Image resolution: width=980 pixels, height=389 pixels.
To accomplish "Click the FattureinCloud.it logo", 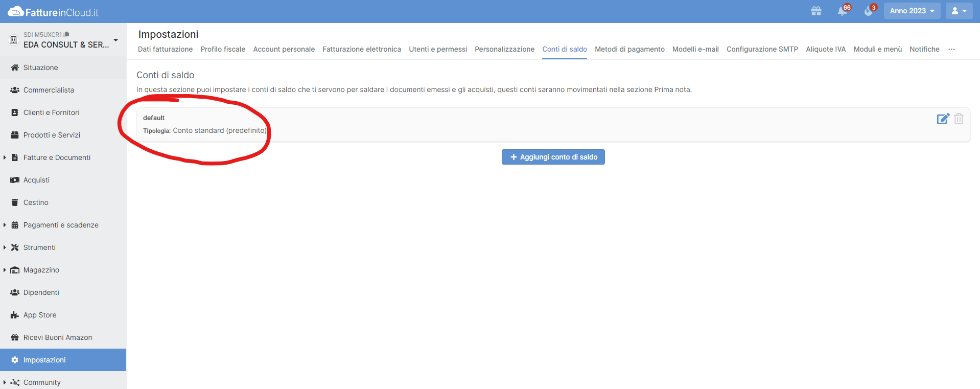I will (x=53, y=12).
